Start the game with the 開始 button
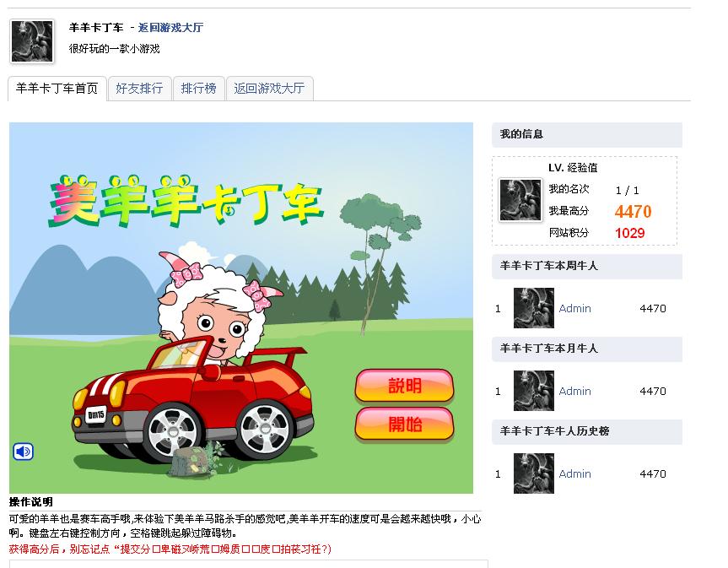This screenshot has width=728, height=568. (x=404, y=424)
